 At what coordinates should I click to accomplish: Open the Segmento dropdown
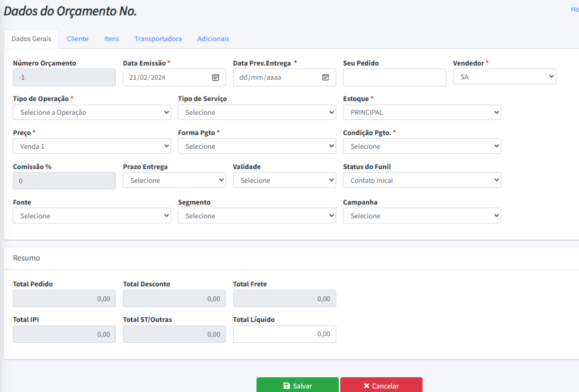(257, 216)
